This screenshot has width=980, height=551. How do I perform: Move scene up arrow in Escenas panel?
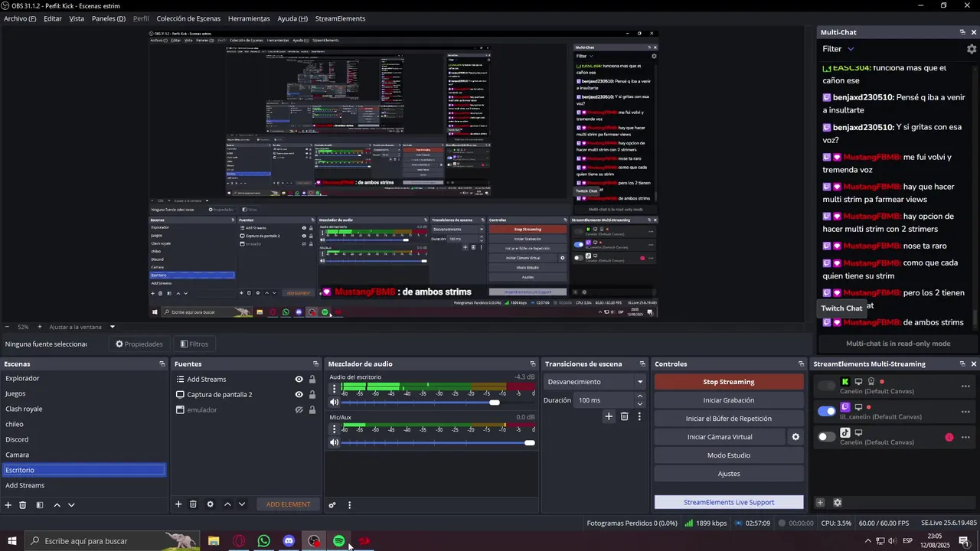(x=57, y=505)
